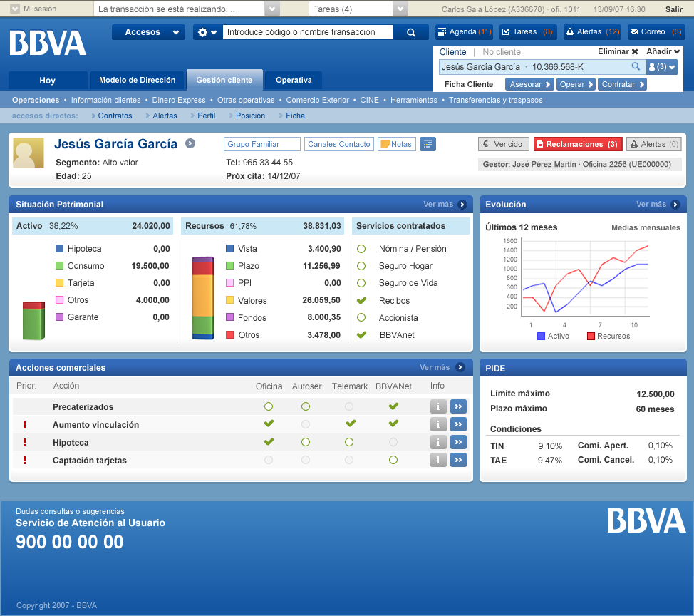Open the transaction status dropdown arrow
The image size is (694, 616).
click(x=272, y=9)
